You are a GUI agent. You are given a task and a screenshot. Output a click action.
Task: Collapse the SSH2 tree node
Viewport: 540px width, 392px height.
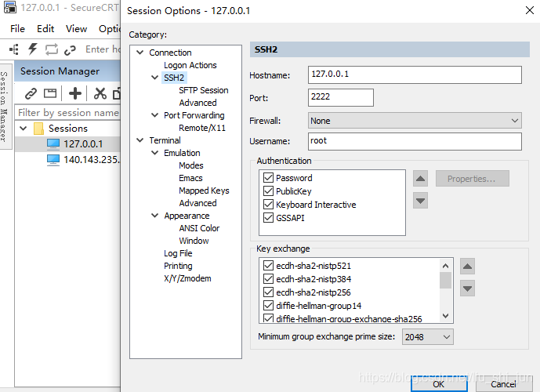tap(155, 78)
